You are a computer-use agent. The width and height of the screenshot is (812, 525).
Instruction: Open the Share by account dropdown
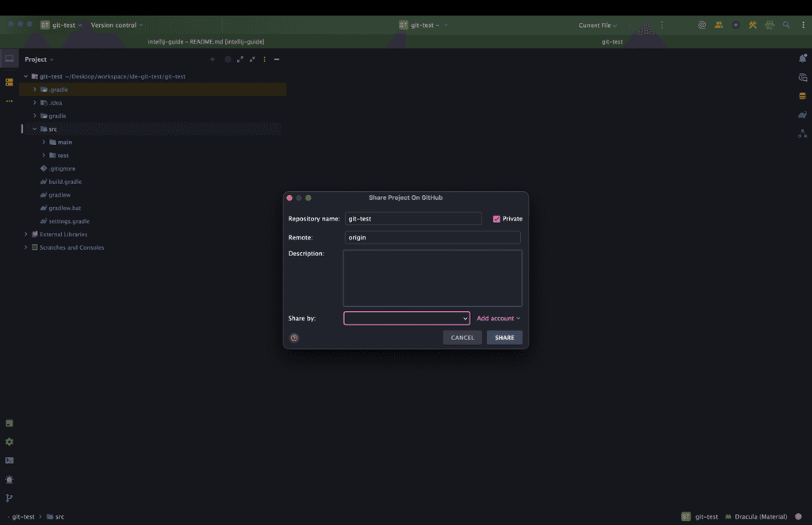[407, 318]
